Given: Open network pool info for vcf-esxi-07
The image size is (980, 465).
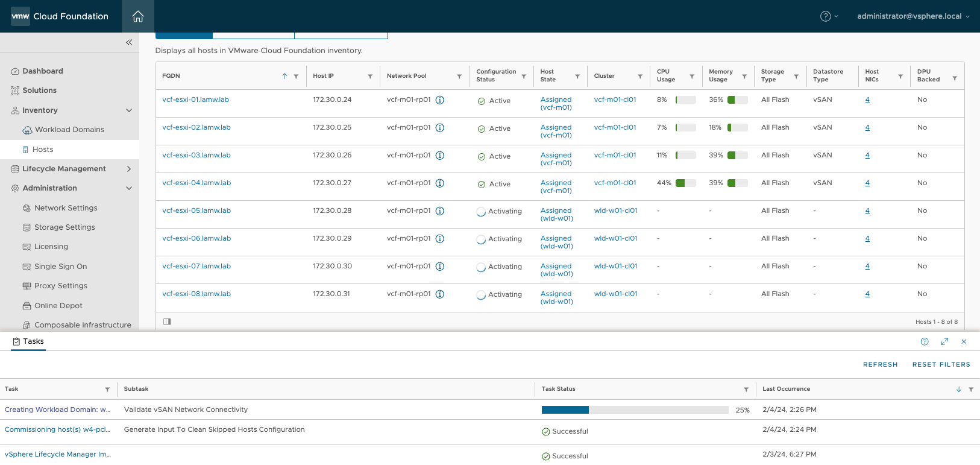Looking at the screenshot, I should tap(440, 267).
